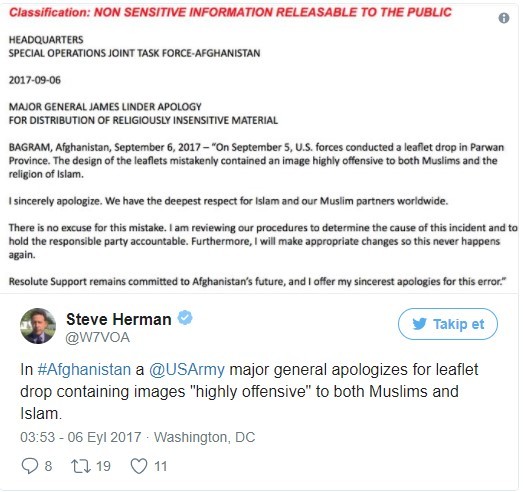Click the Steve Herman display name

point(119,319)
